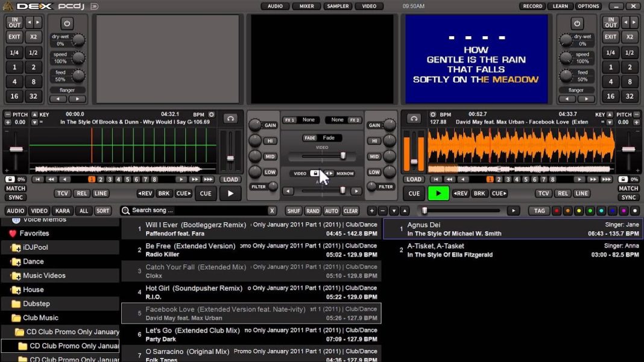Click the MATCH icon on the right deck

click(628, 189)
